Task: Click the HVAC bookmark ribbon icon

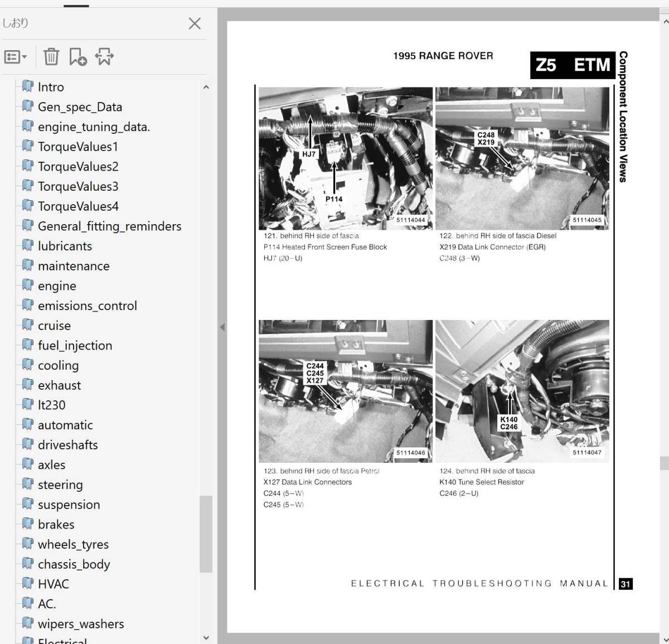Action: point(27,584)
